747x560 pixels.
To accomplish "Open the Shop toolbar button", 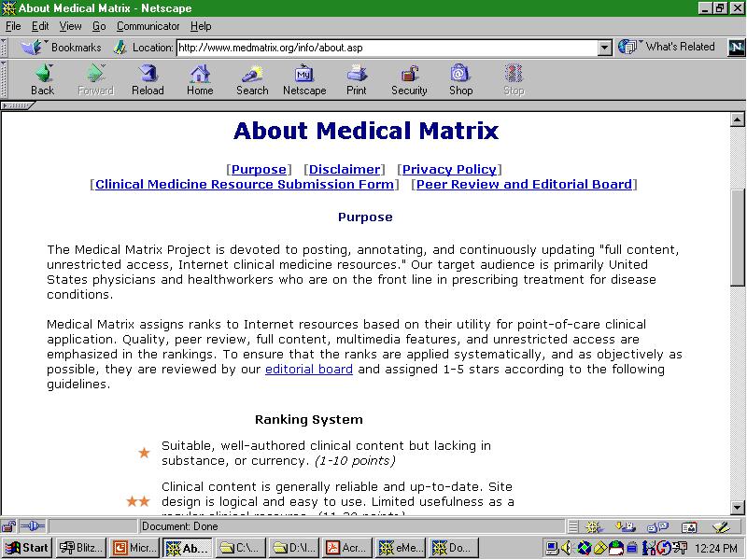I will click(460, 80).
